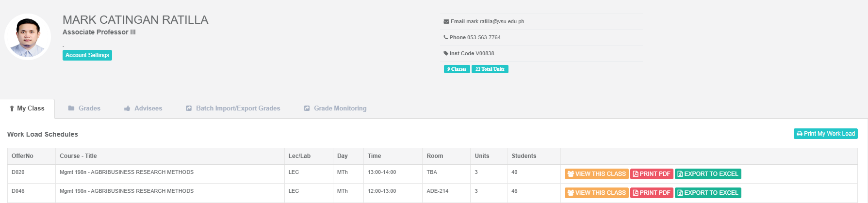Print PDF for offer D046
The height and width of the screenshot is (203, 868).
coord(651,193)
